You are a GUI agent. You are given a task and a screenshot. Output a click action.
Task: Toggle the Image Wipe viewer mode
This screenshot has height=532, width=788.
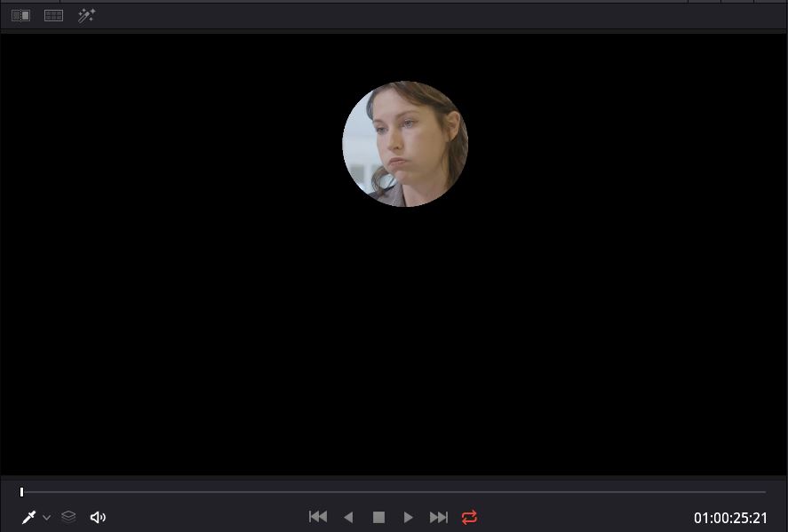click(x=20, y=16)
